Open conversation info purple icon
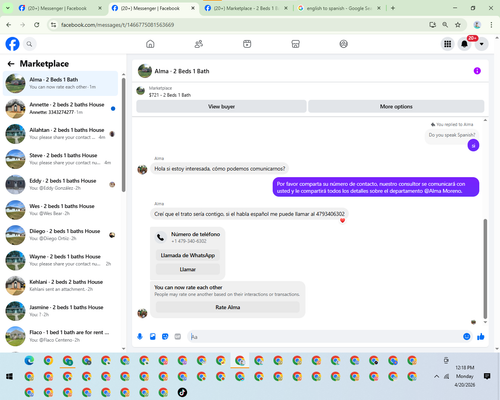Screen dimensions: 500x400 tap(477, 71)
